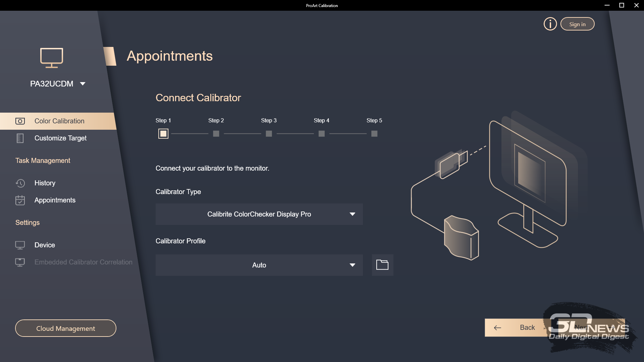Image resolution: width=644 pixels, height=362 pixels.
Task: Select the PA32UCDM monitor name
Action: pyautogui.click(x=52, y=84)
